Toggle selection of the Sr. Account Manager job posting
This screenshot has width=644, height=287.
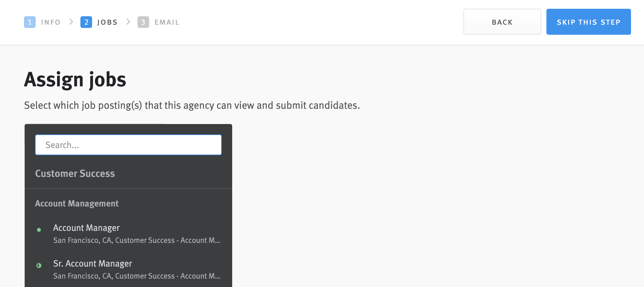coord(93,264)
